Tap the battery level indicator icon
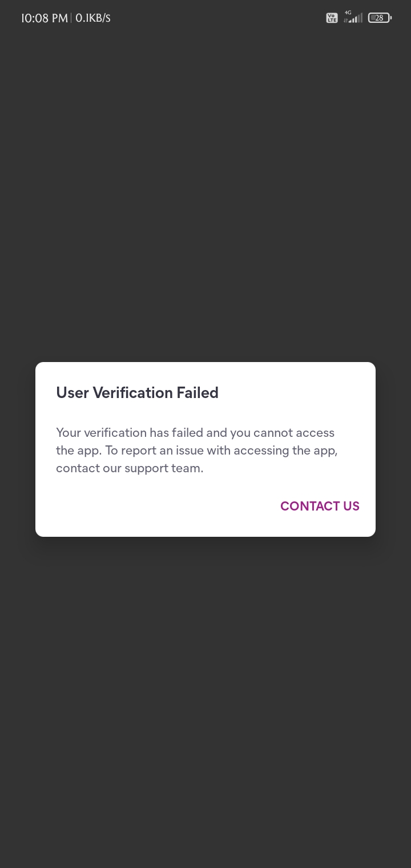This screenshot has width=411, height=868. (380, 18)
